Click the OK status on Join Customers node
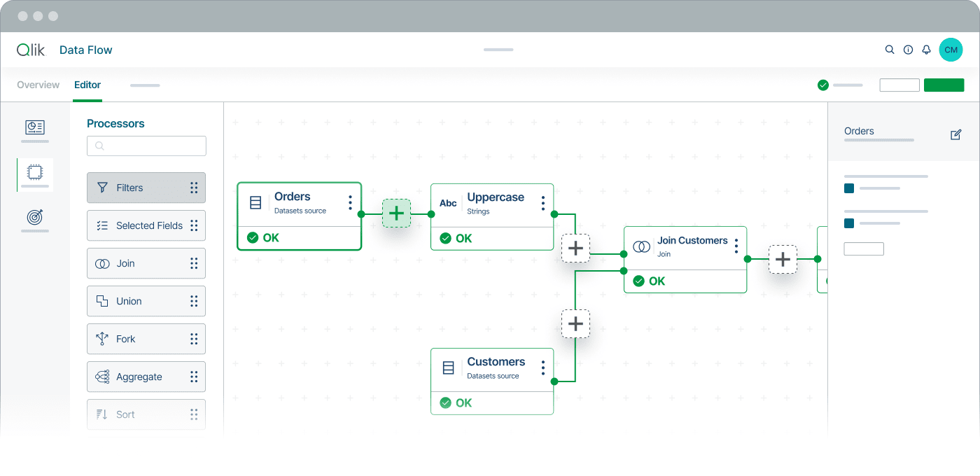 tap(649, 281)
